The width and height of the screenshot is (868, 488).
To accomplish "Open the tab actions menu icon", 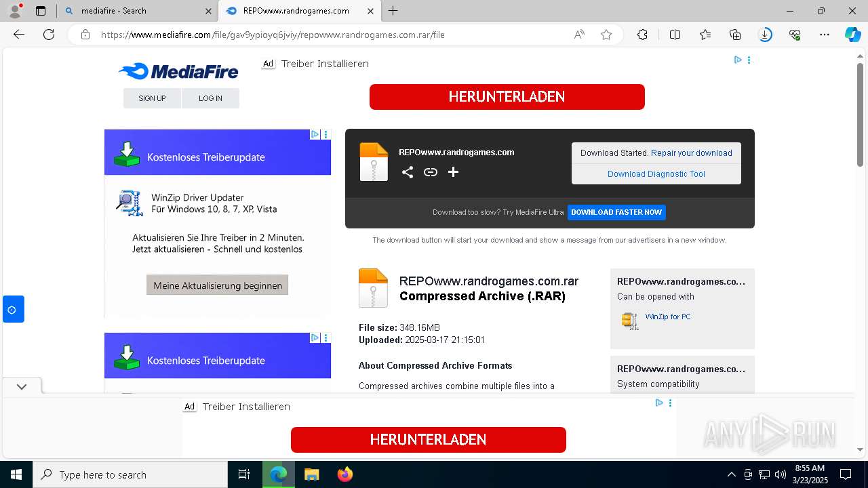I will pyautogui.click(x=41, y=11).
